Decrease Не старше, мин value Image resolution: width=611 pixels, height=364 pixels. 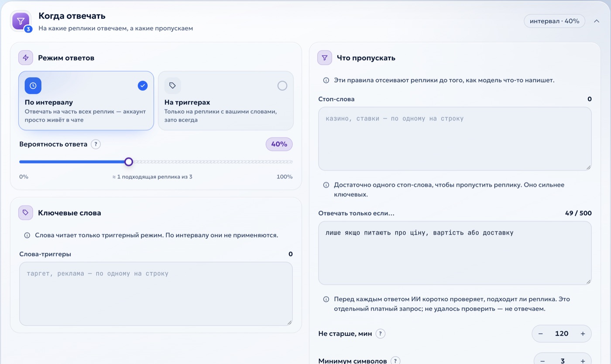(540, 334)
